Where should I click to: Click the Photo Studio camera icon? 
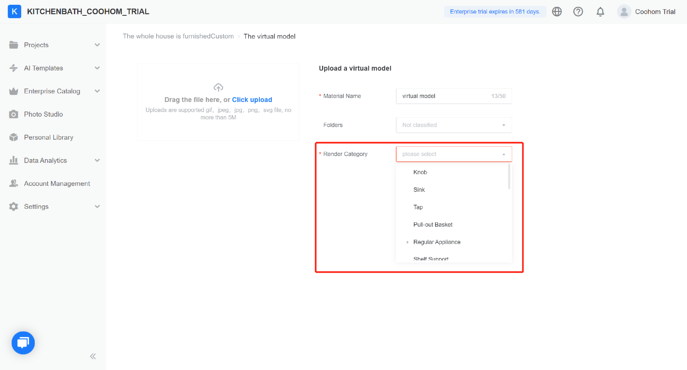pyautogui.click(x=14, y=114)
